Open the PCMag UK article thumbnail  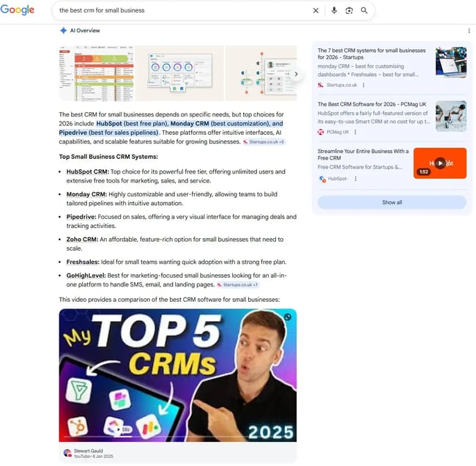point(451,116)
